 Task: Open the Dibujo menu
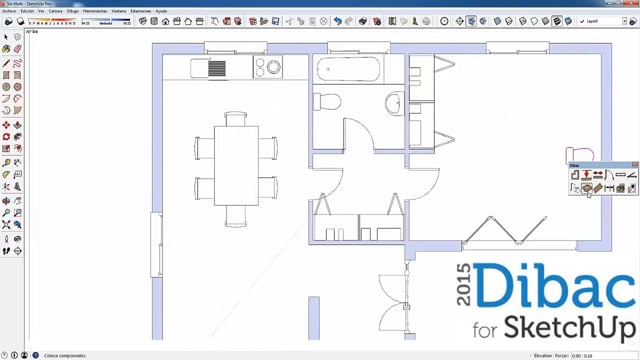point(73,11)
